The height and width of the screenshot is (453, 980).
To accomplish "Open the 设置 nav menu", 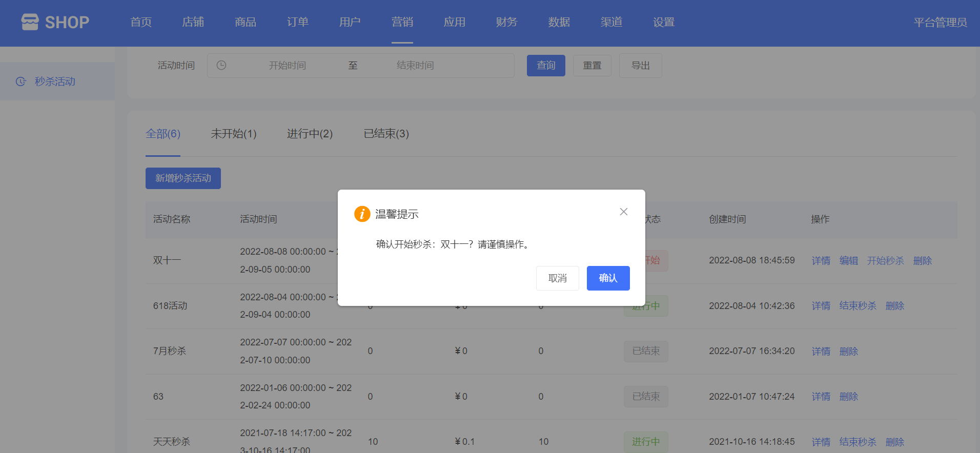I will click(x=664, y=22).
